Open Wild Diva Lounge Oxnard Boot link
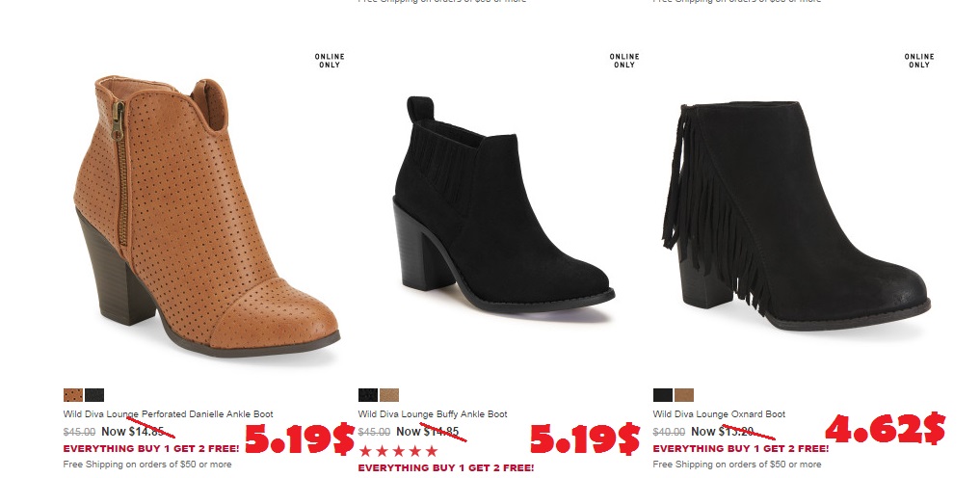The width and height of the screenshot is (980, 478). point(720,414)
